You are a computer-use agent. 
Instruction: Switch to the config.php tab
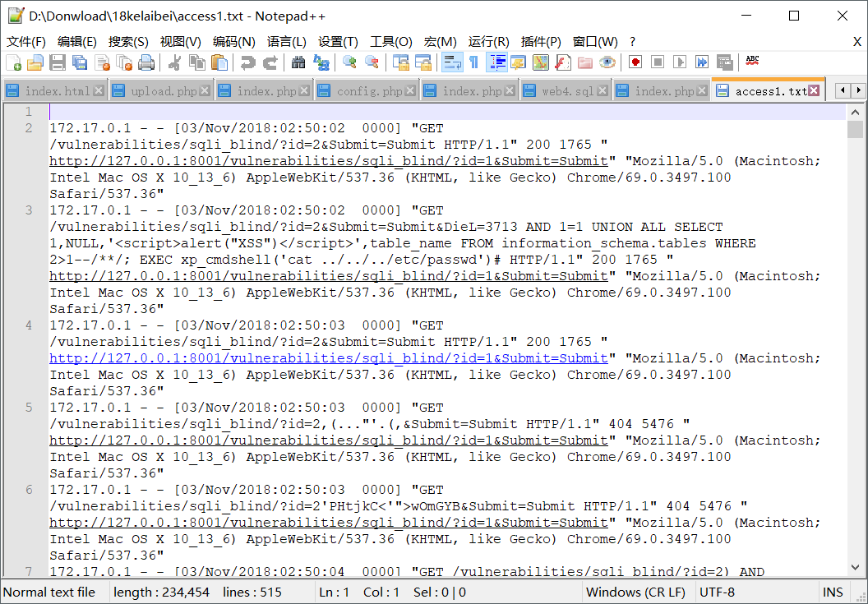[x=369, y=91]
